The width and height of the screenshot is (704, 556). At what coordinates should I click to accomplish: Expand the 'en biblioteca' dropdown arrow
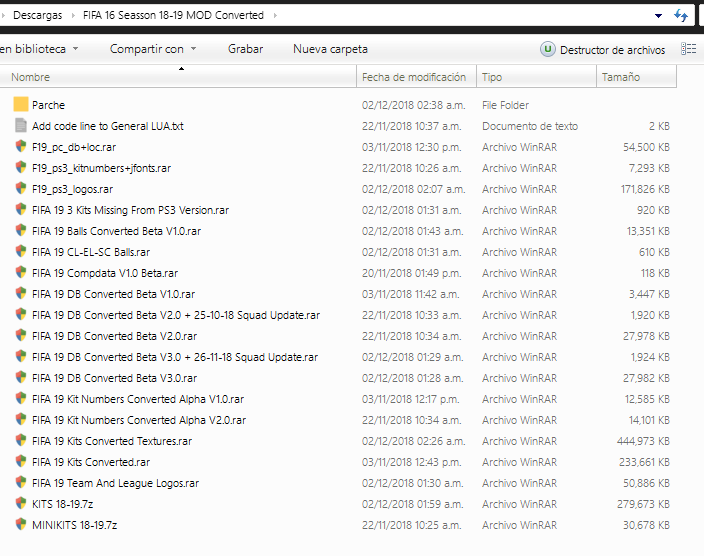tap(75, 49)
